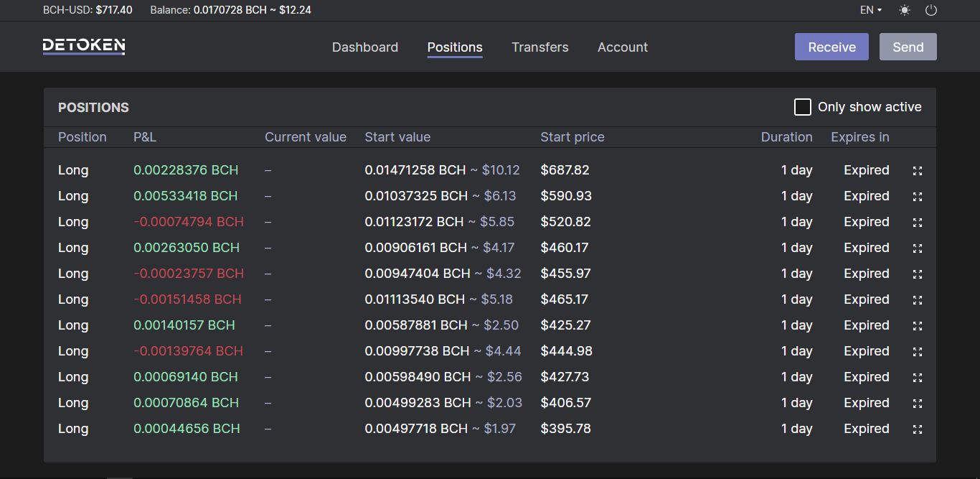
Task: Click the Receive button
Action: tap(831, 47)
